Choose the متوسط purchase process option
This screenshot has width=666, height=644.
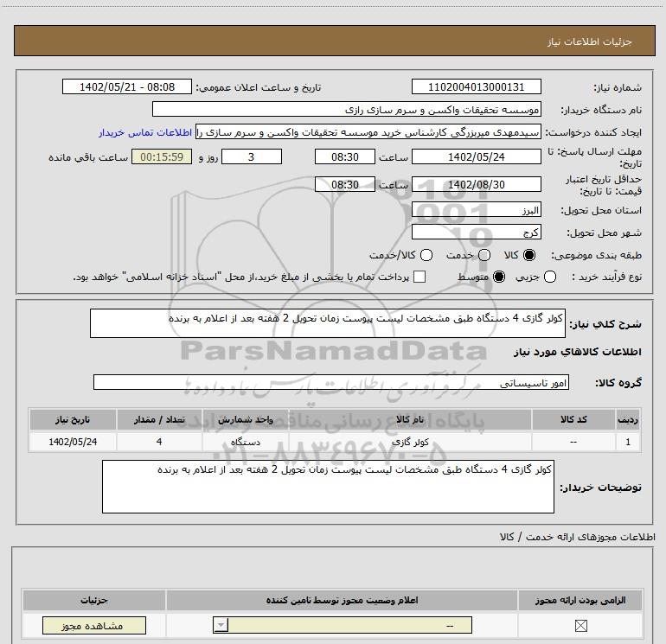[x=499, y=277]
